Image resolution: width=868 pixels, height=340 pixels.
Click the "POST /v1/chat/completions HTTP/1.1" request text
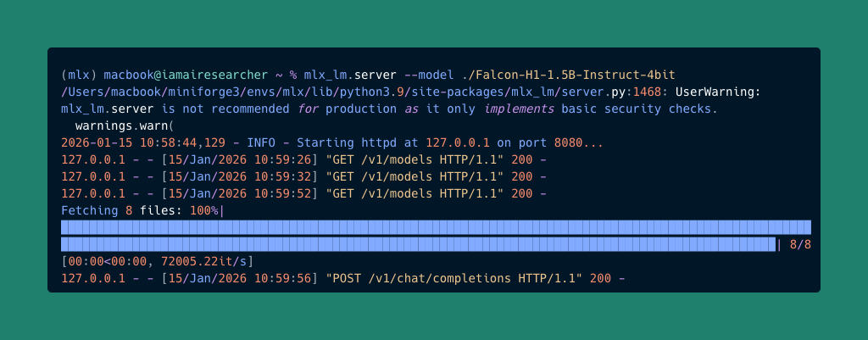click(454, 279)
